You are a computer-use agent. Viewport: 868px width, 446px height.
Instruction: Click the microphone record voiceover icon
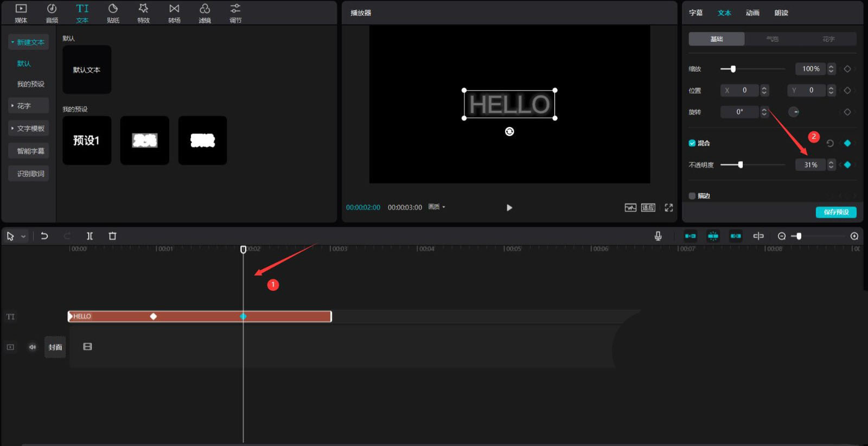point(658,236)
